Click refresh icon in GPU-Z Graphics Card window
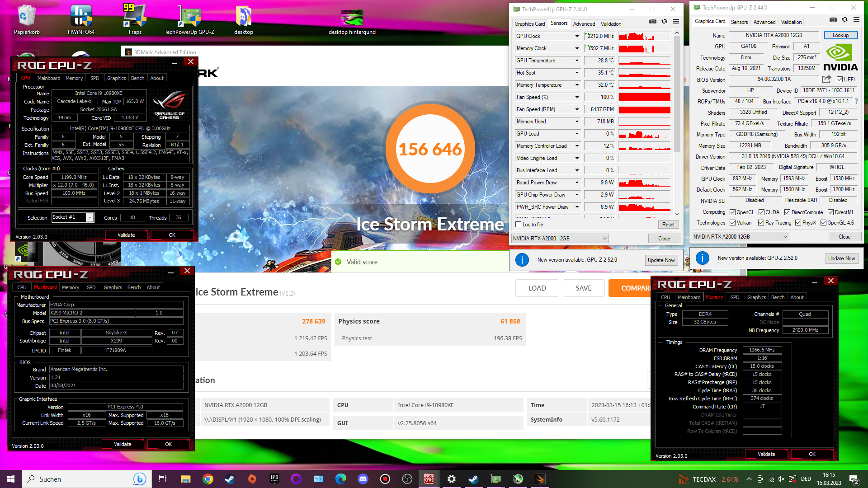 844,19
